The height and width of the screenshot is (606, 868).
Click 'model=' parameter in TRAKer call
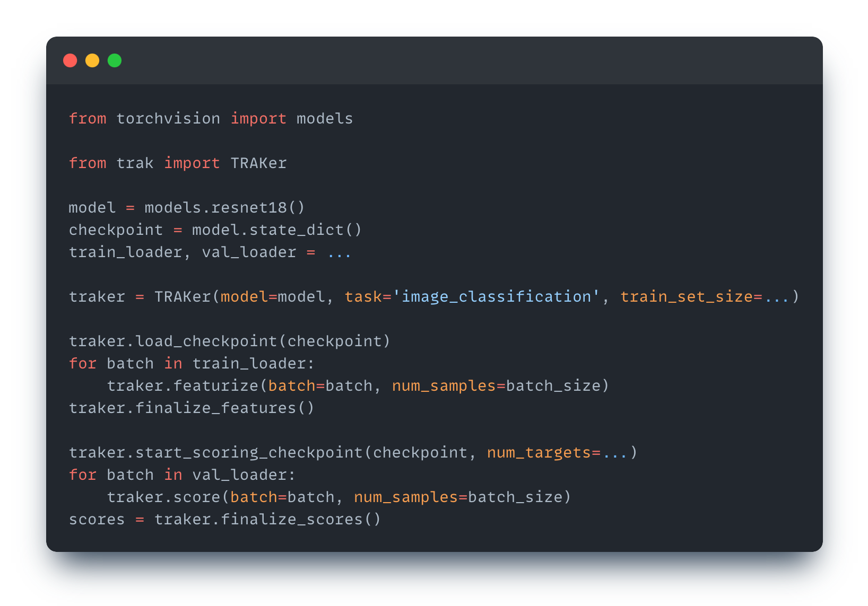(249, 296)
